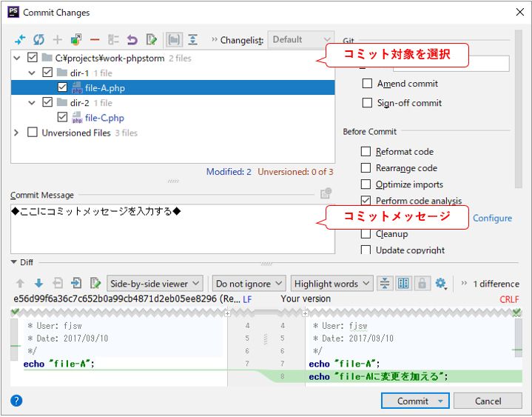Enable the Update copyright checkbox
Image resolution: width=532 pixels, height=417 pixels.
(366, 250)
